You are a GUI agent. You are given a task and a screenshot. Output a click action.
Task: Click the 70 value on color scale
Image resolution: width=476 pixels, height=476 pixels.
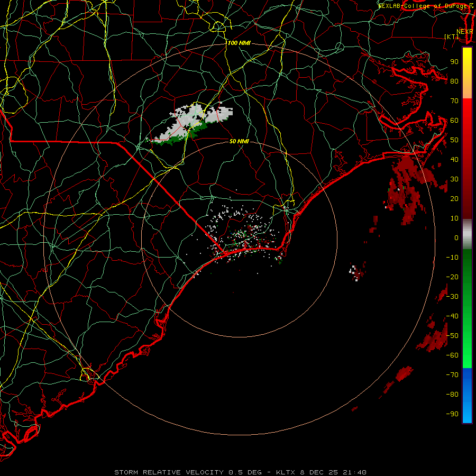[x=454, y=101]
